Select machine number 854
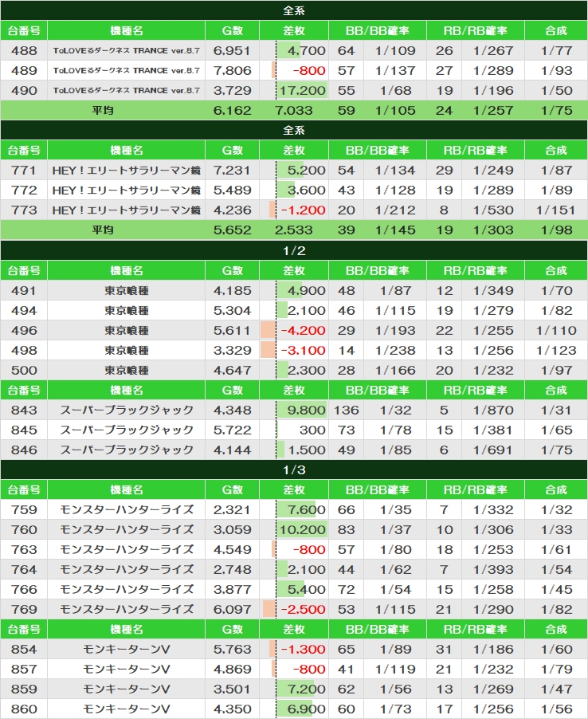Image resolution: width=588 pixels, height=719 pixels. pyautogui.click(x=24, y=650)
